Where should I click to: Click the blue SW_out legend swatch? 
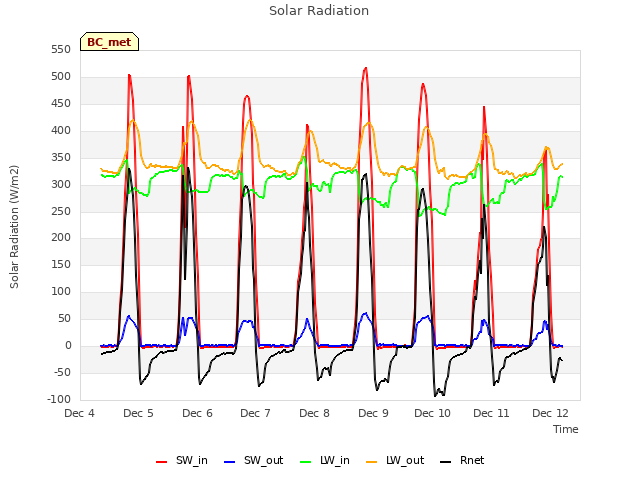[230, 462]
